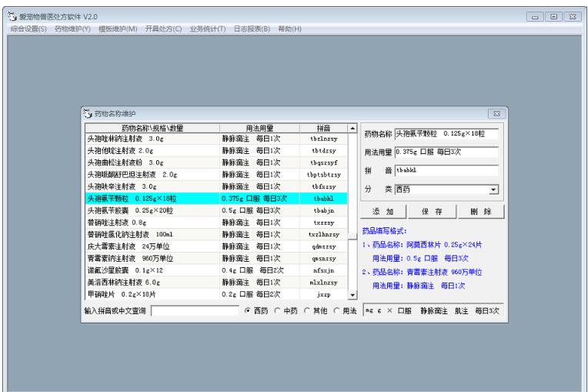Insert the 每日3次 frequency shortcut
This screenshot has width=588, height=392.
486,310
